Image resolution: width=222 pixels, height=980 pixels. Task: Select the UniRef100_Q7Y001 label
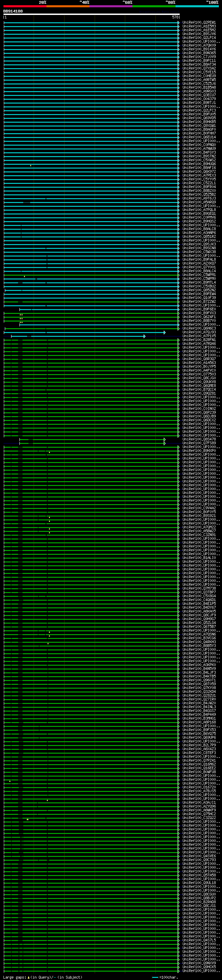point(199,267)
